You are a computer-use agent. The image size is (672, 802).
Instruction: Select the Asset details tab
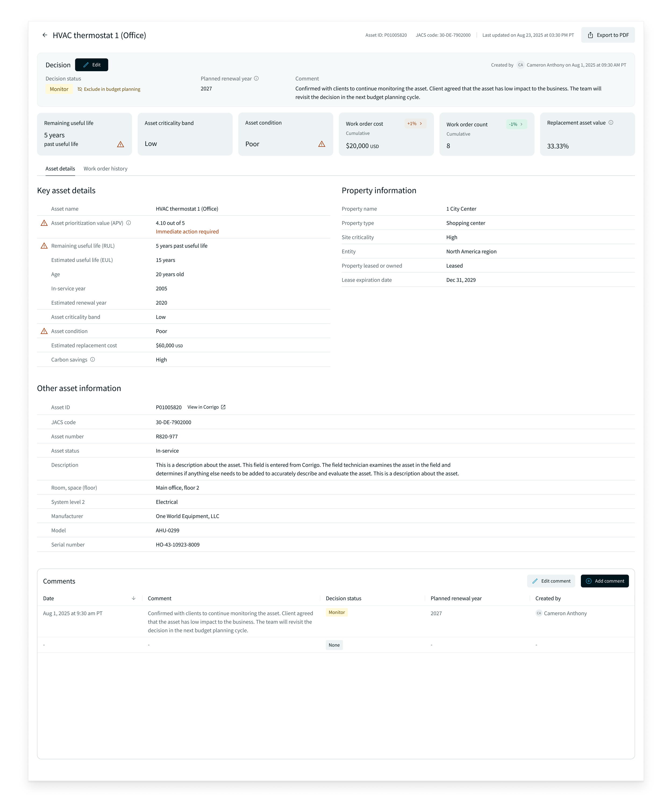60,169
